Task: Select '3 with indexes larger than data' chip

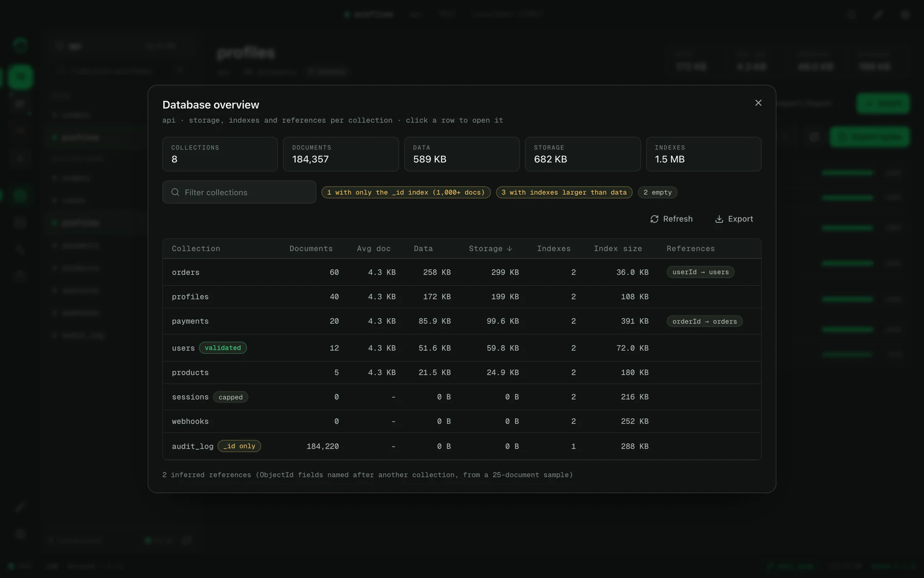Action: click(x=564, y=192)
